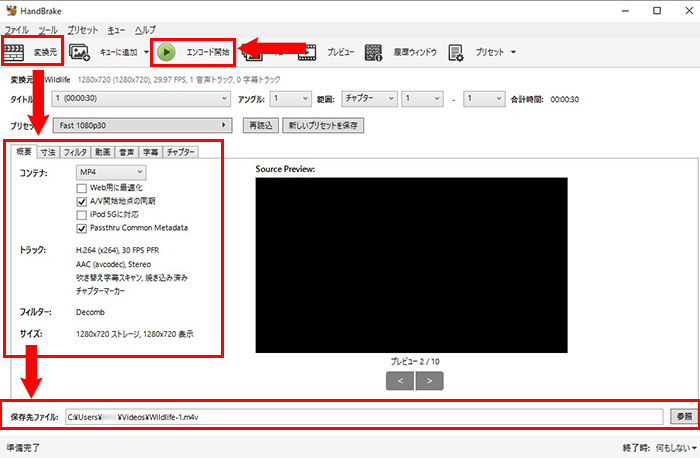This screenshot has width=700, height=458.
Task: Click the 保存先ファイル path field
Action: click(x=364, y=417)
